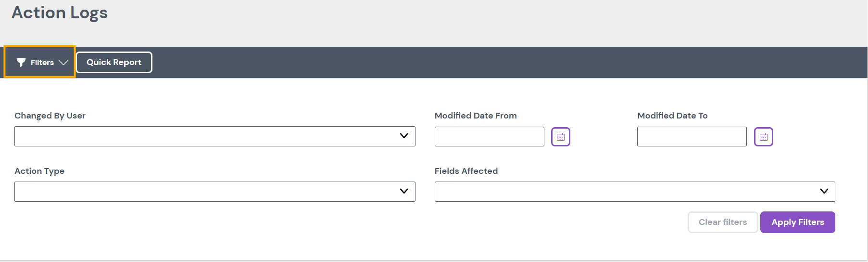The image size is (868, 262).
Task: Click the Fields Affected dropdown arrow
Action: tap(824, 192)
